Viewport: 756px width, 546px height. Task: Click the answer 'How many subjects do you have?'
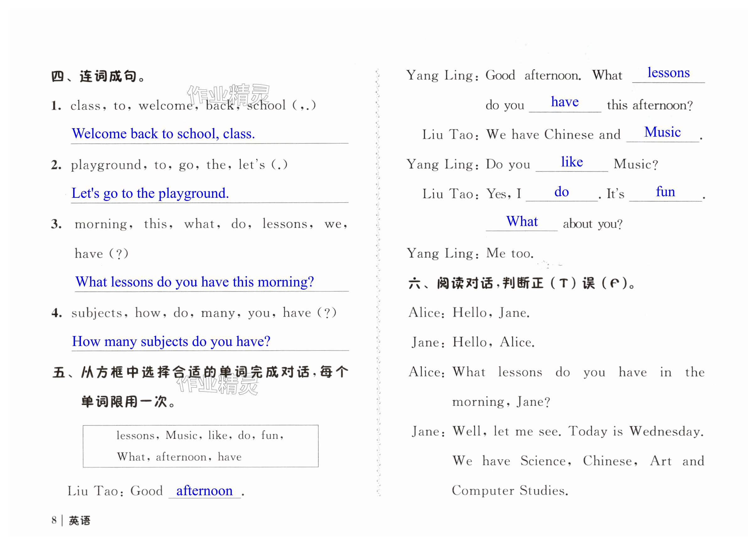pos(171,342)
